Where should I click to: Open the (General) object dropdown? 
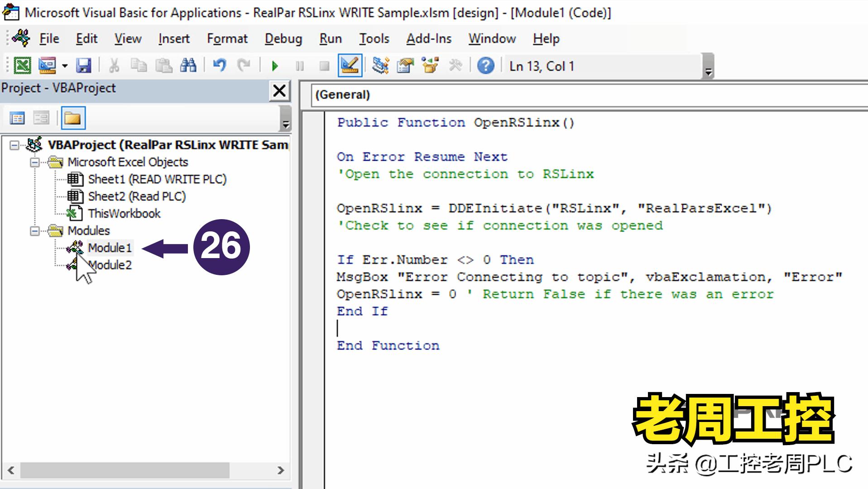(x=589, y=95)
